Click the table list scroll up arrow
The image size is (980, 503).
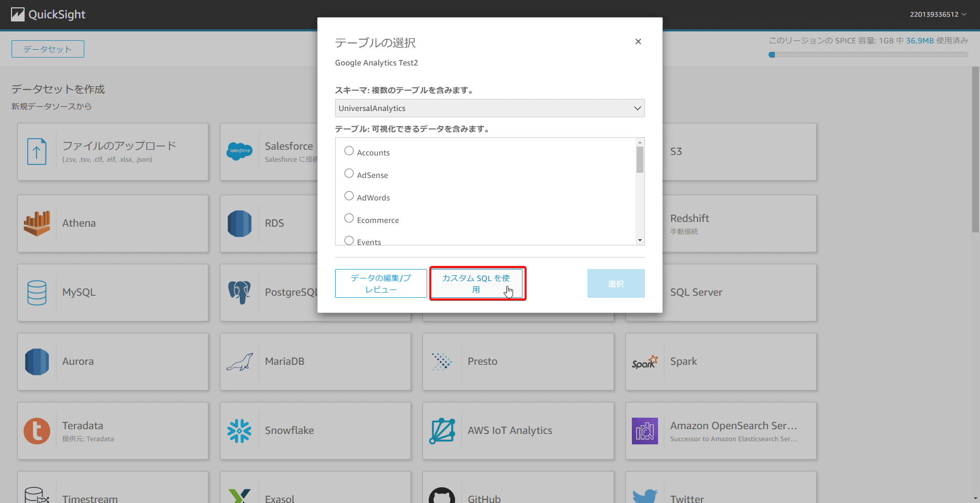[x=640, y=142]
